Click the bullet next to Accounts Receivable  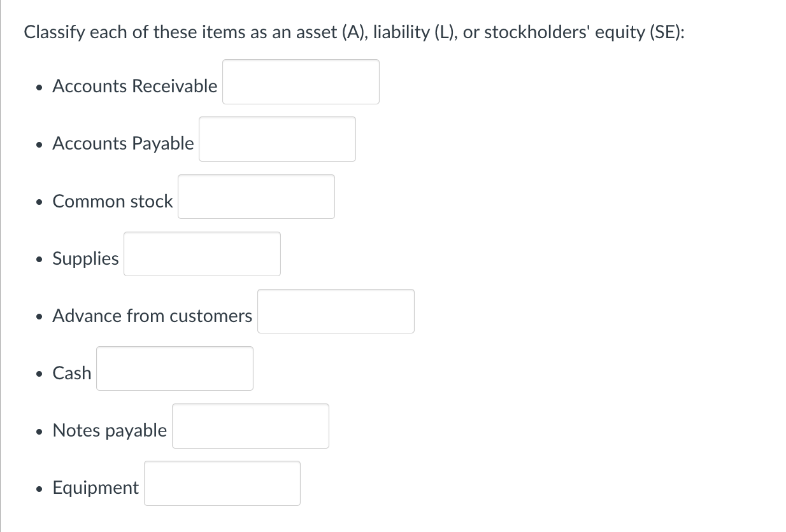[39, 86]
